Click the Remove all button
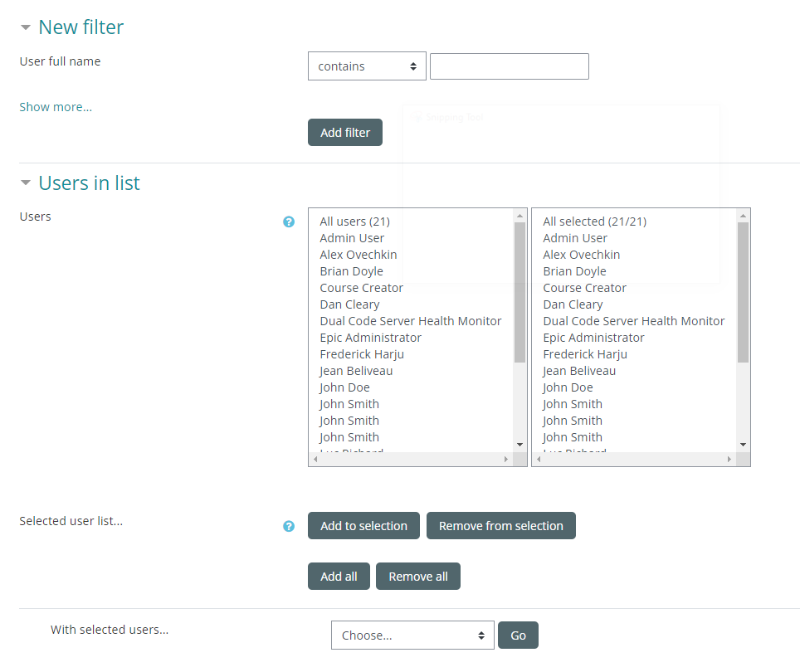Screen dimensions: 800x672 coord(417,577)
